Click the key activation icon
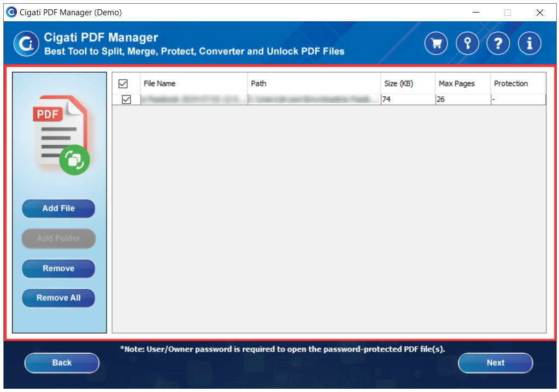Viewport: 559px width, 392px height. [467, 44]
